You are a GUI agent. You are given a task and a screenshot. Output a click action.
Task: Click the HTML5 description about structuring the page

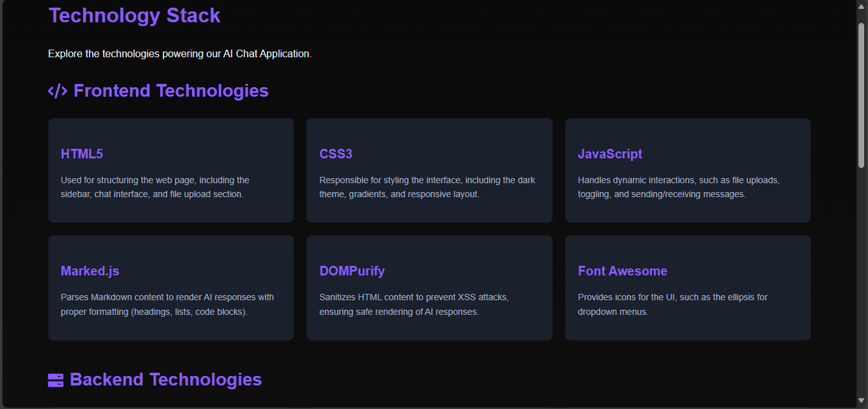click(x=155, y=187)
